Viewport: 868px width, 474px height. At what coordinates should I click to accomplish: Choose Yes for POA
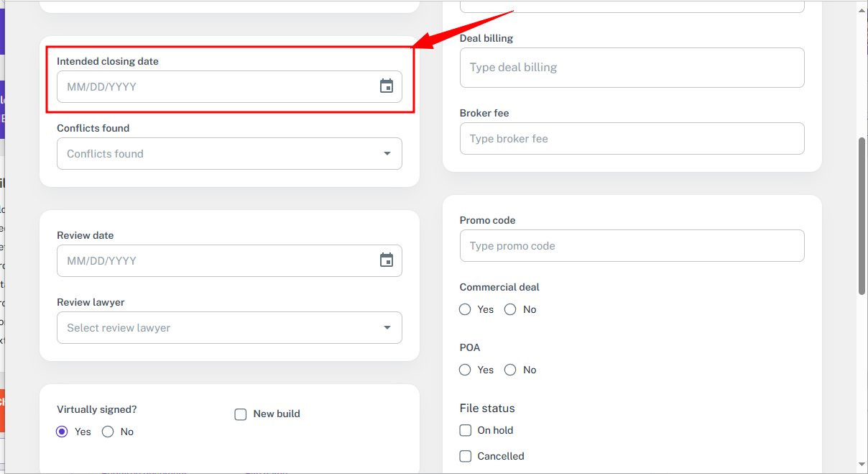466,370
